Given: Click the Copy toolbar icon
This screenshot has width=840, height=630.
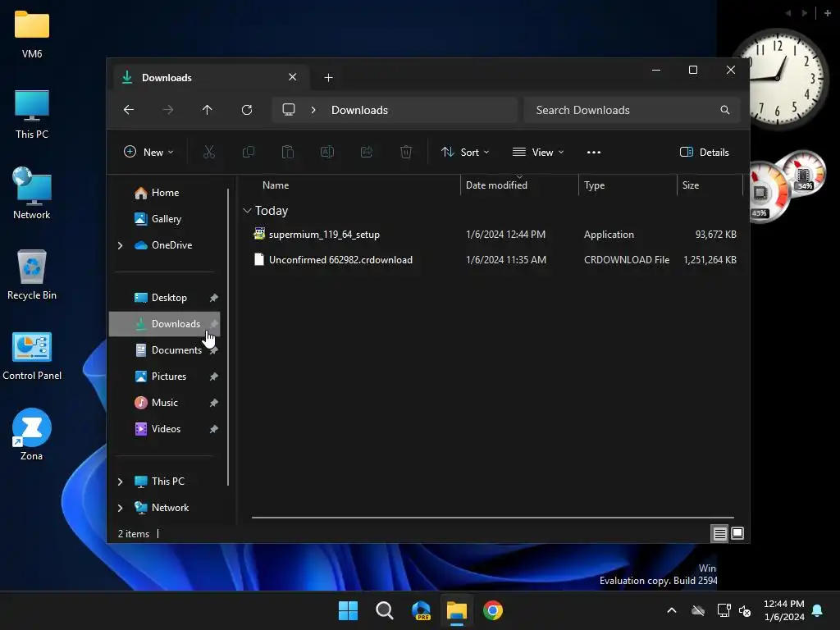Looking at the screenshot, I should point(248,152).
